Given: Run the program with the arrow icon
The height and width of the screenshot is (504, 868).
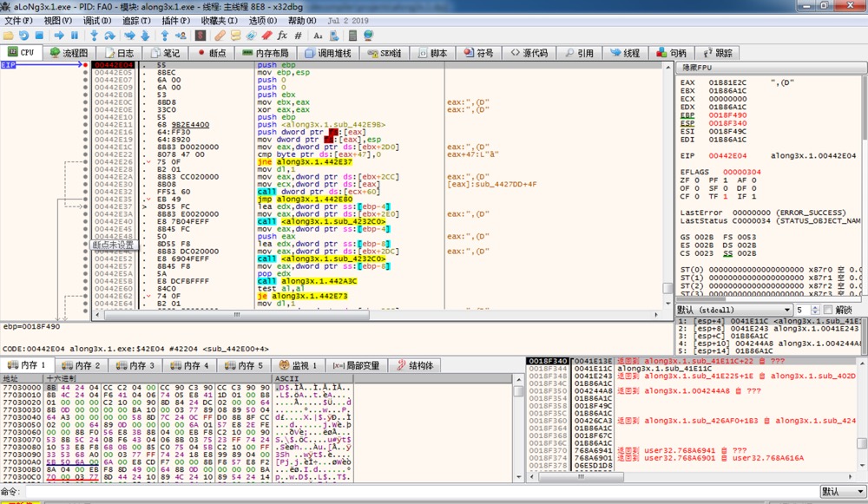Looking at the screenshot, I should (59, 36).
